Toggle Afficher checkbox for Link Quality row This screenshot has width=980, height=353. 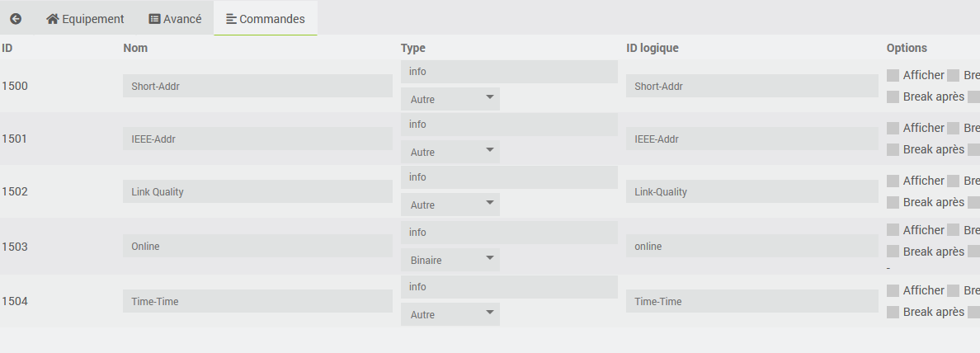coord(893,181)
